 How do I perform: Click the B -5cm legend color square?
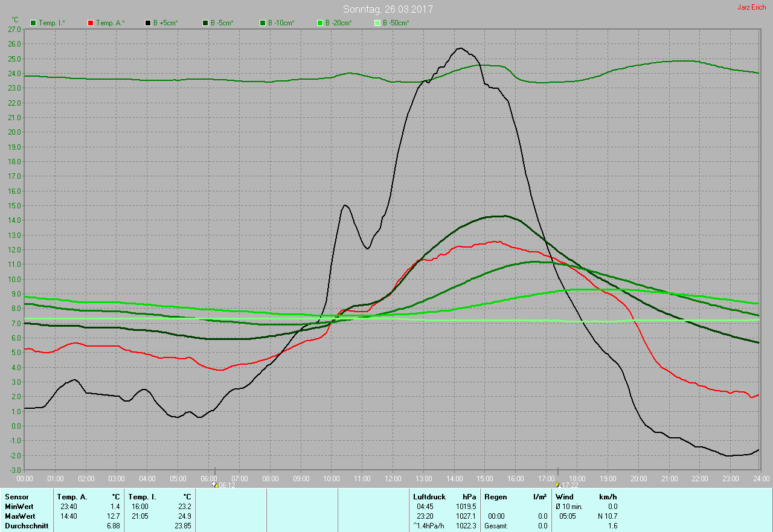(x=205, y=23)
